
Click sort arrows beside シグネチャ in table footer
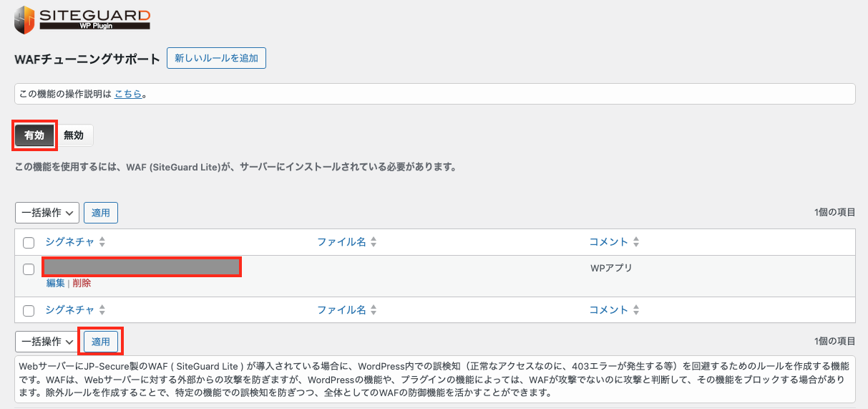(x=102, y=310)
